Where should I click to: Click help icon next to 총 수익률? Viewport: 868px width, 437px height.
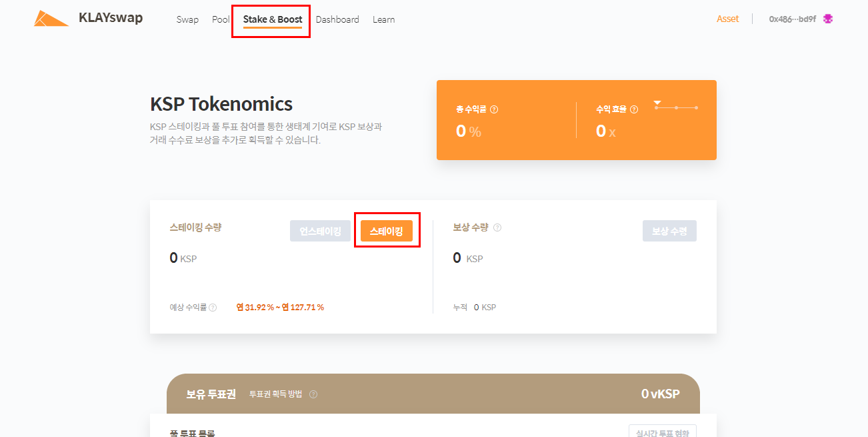tap(494, 110)
